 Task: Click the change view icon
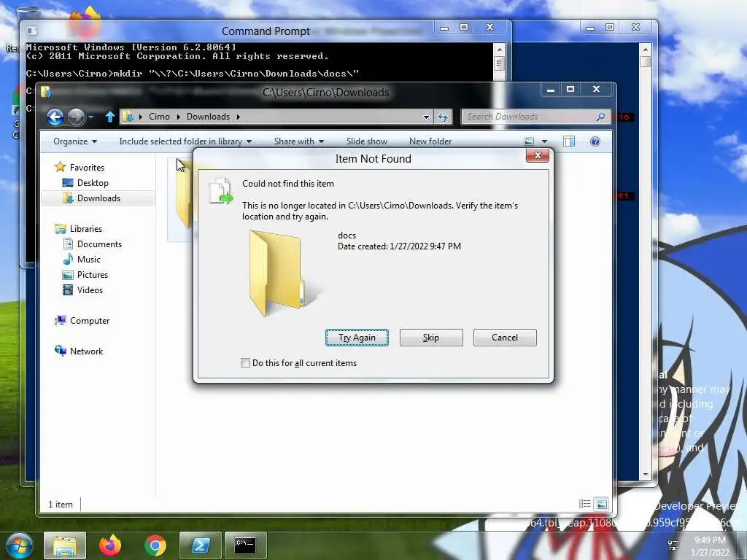pyautogui.click(x=529, y=141)
